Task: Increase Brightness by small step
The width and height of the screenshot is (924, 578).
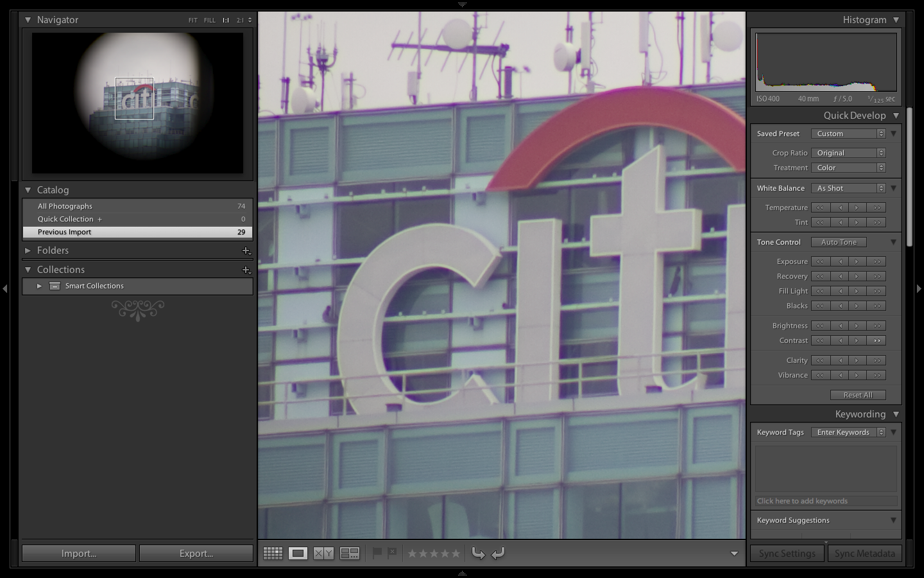Action: coord(857,326)
